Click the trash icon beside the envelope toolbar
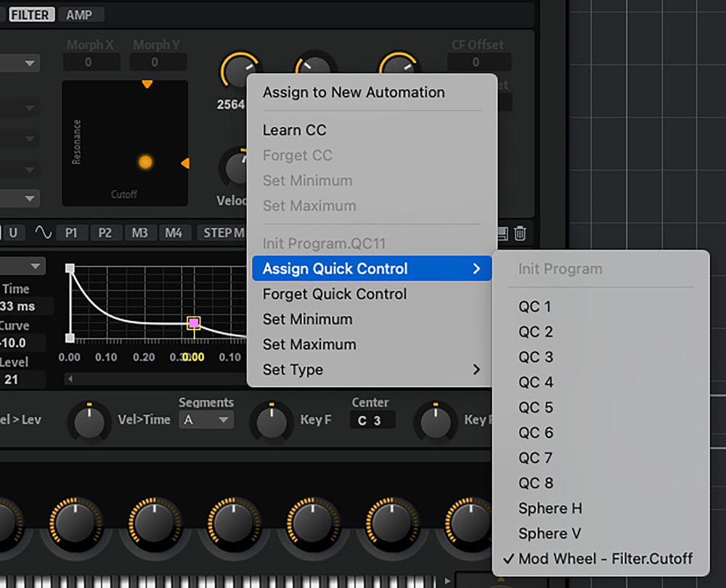 520,233
